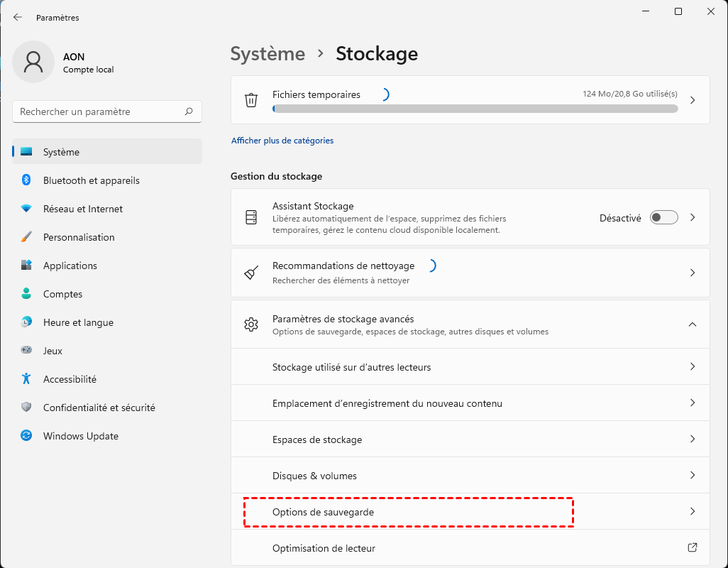Select Réseau et Internet in sidebar
Viewport: 728px width, 568px height.
point(82,209)
